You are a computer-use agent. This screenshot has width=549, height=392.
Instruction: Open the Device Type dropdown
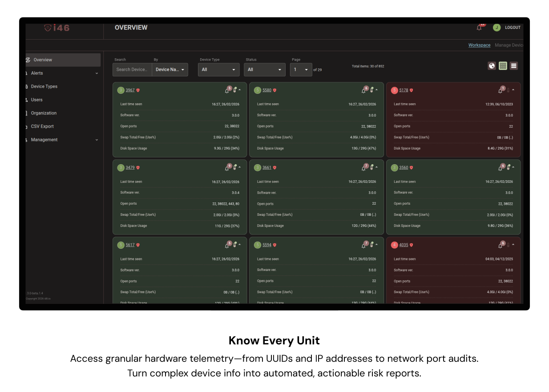coord(218,69)
